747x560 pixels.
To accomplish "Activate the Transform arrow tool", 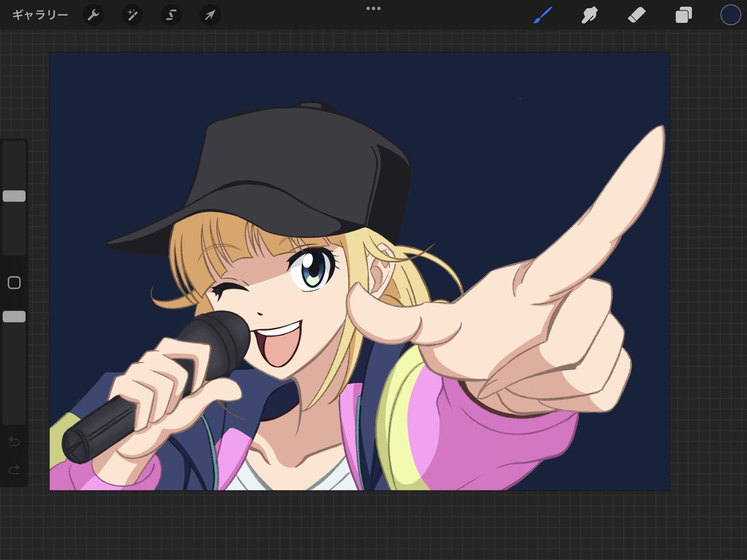I will (210, 15).
